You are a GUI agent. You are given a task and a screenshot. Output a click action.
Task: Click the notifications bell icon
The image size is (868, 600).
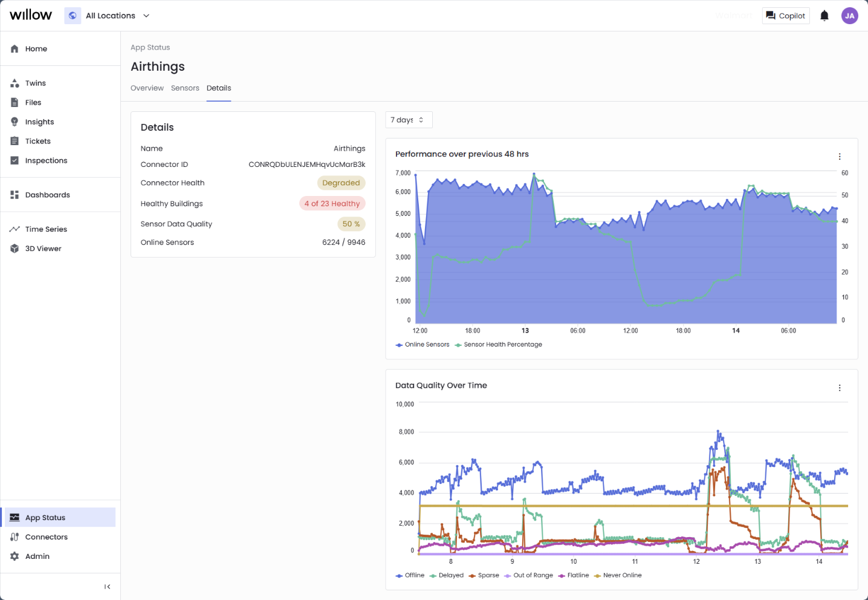pos(824,15)
